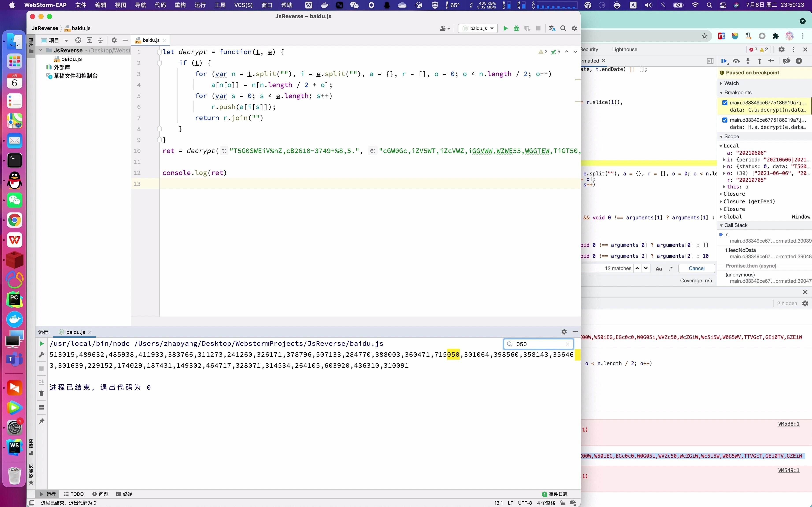Start debugging with the bug icon
812x507 pixels.
pos(516,28)
